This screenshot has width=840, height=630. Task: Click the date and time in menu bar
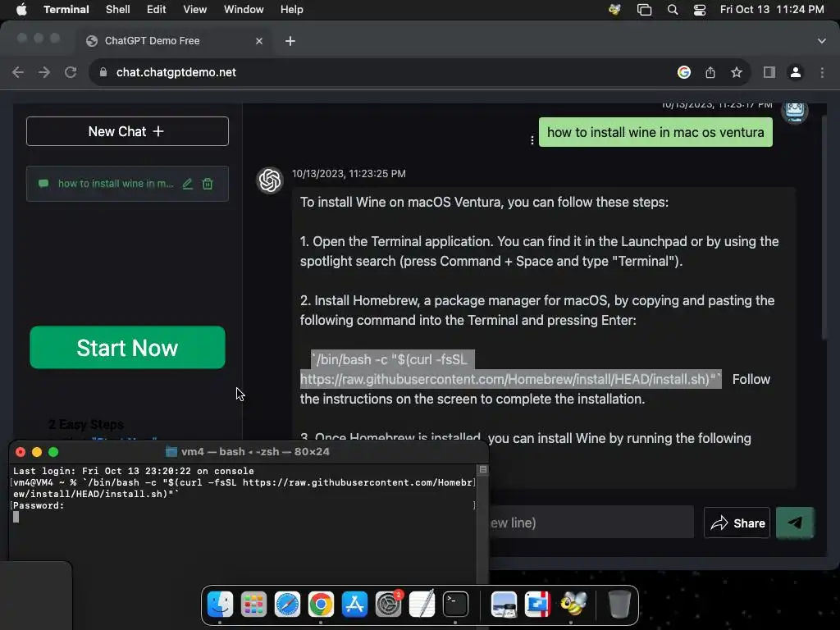click(772, 10)
